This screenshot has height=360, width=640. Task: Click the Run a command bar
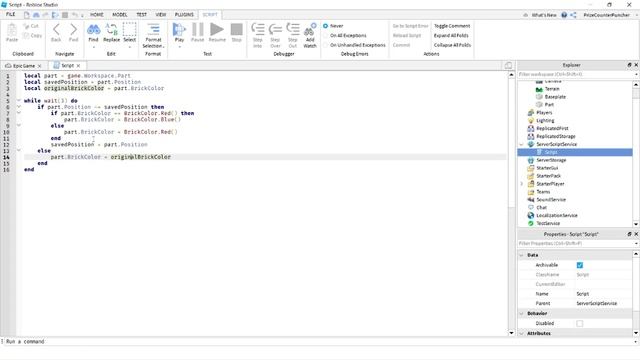(x=318, y=342)
